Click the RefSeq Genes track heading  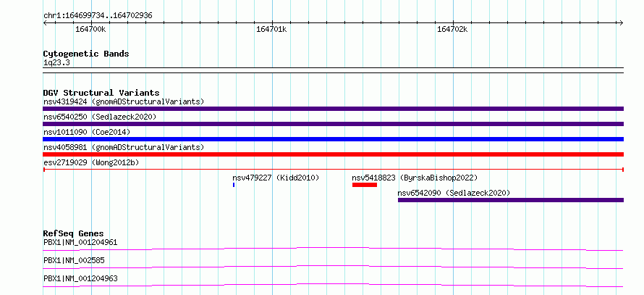click(x=74, y=233)
